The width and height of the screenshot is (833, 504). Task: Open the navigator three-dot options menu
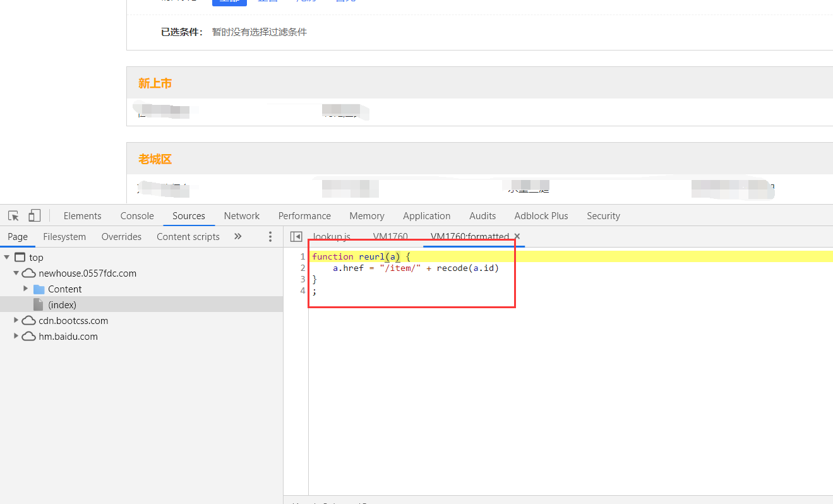click(270, 236)
